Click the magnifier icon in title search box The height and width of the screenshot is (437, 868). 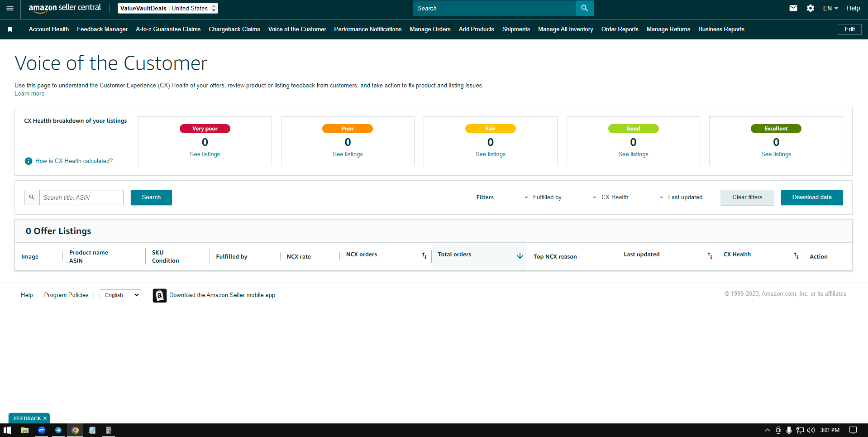point(32,197)
